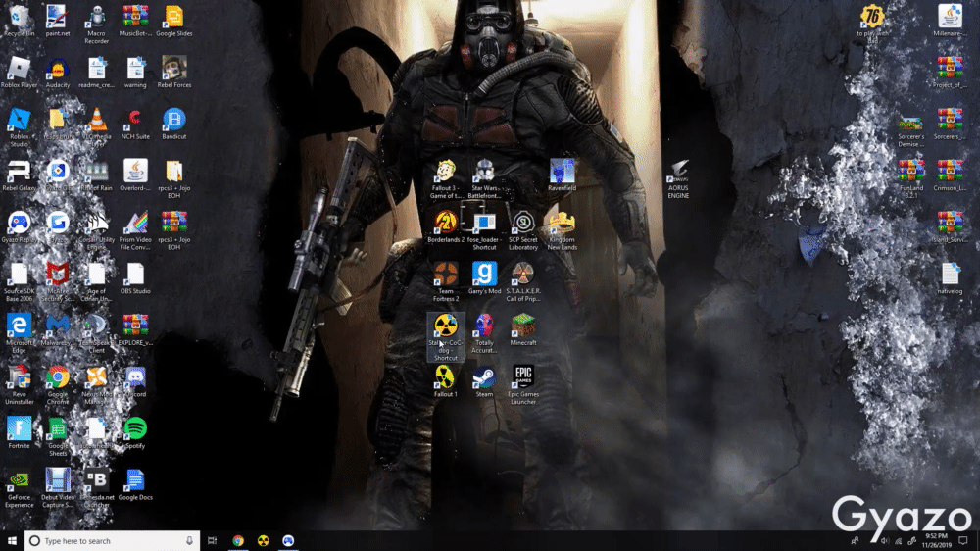Select the NCH Suite icon
Viewport: 980px width, 551px height.
135,124
